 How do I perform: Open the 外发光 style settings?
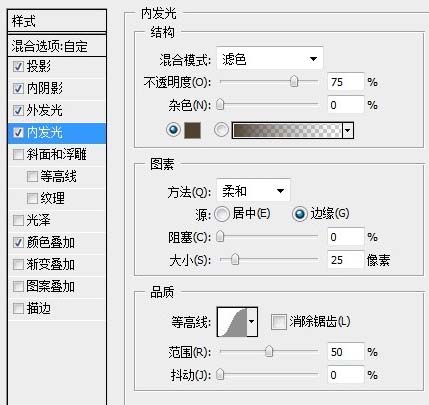[x=45, y=111]
